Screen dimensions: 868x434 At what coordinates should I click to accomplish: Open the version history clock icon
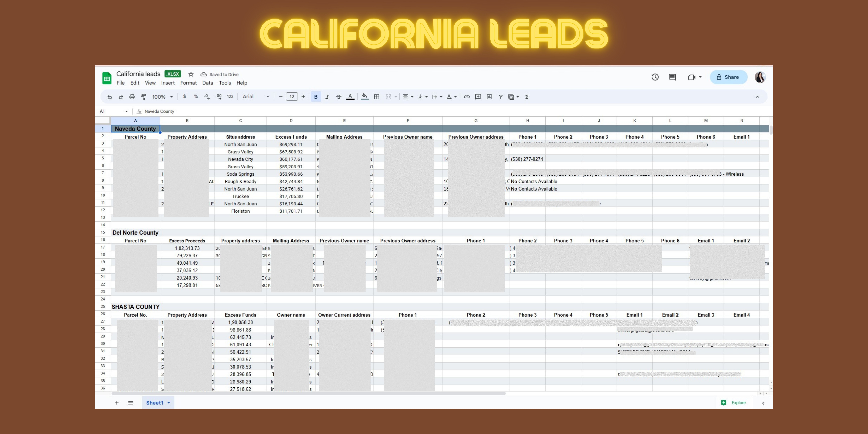click(x=655, y=77)
